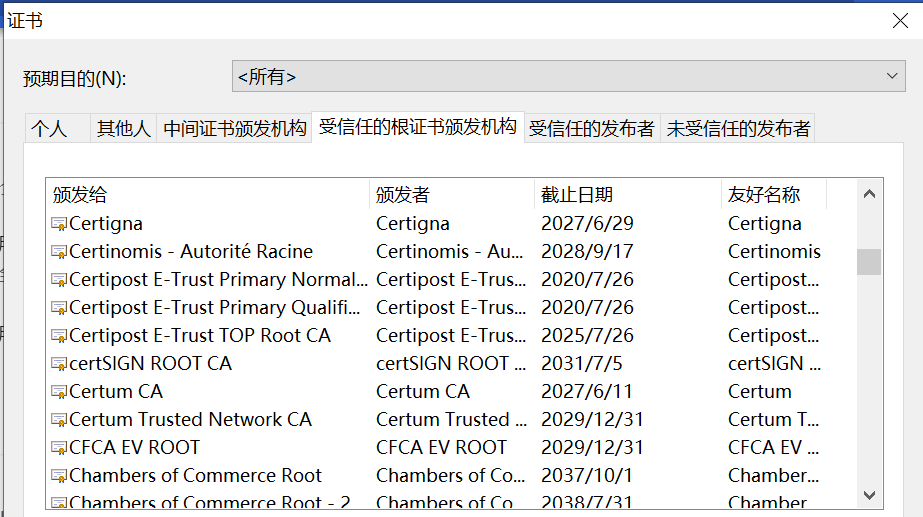923x517 pixels.
Task: Click certificate icon of Chambers of Commerce Root
Action: coord(59,476)
